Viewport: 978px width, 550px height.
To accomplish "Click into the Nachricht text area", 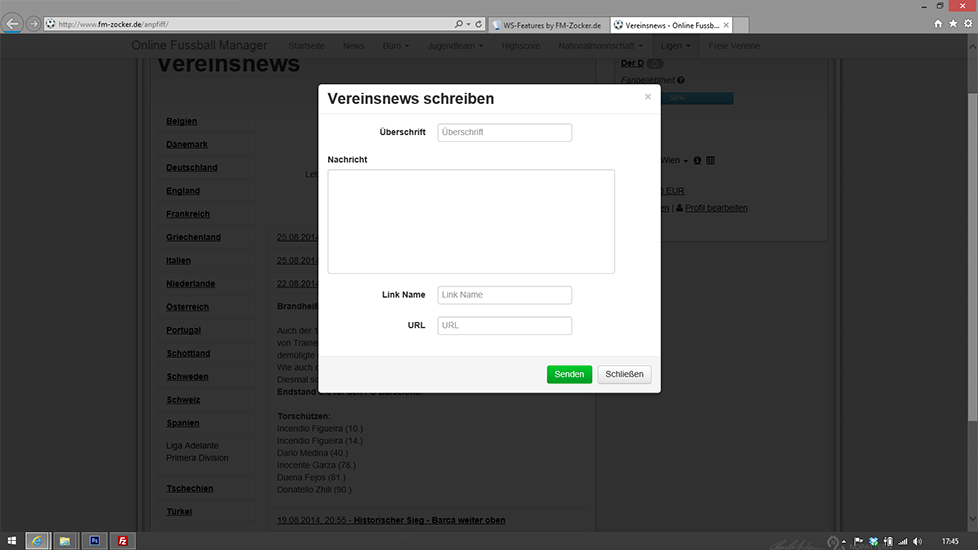I will pos(470,221).
